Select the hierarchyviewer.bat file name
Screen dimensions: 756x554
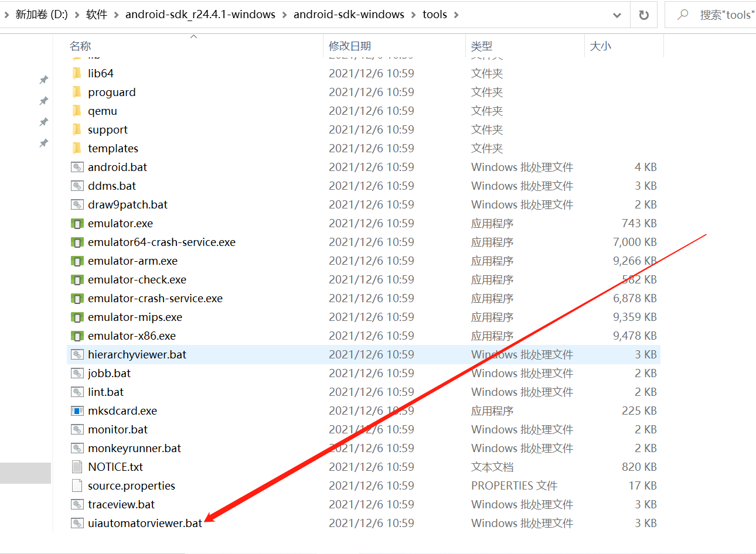point(137,354)
